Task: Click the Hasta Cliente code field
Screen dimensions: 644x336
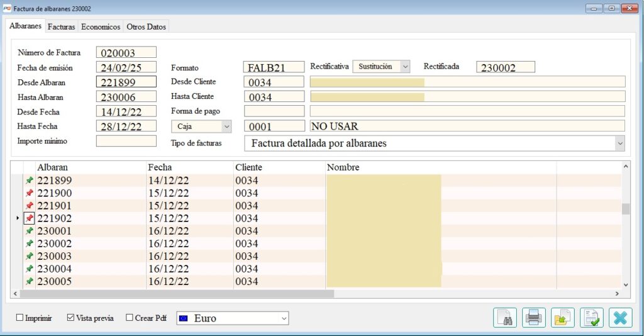Action: (274, 97)
